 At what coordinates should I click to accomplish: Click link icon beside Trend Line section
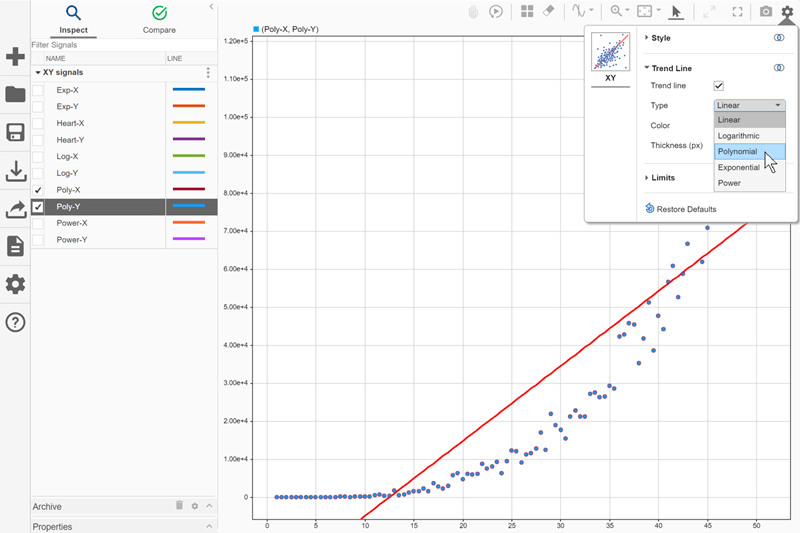point(779,68)
